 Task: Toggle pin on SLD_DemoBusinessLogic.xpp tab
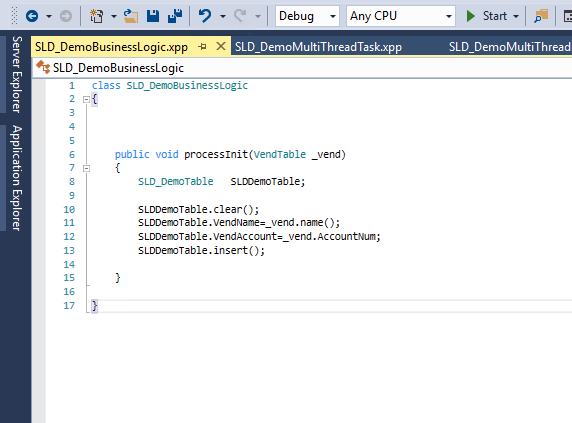pyautogui.click(x=202, y=47)
